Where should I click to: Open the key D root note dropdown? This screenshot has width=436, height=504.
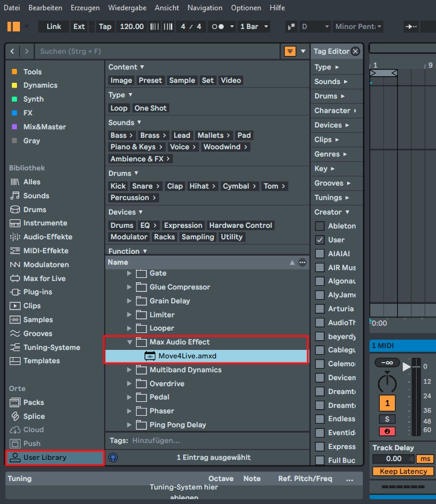pyautogui.click(x=315, y=27)
